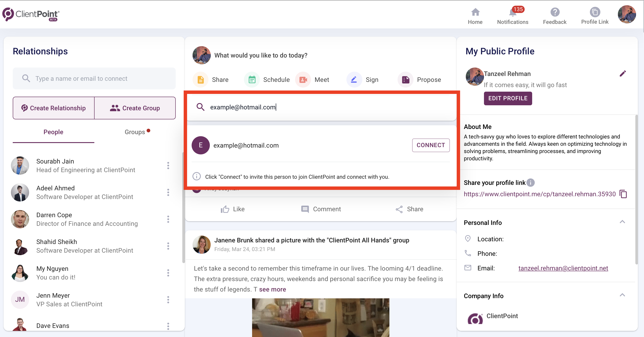This screenshot has width=644, height=337.
Task: Click the My Public Profile panel scrollbar
Action: (636, 189)
